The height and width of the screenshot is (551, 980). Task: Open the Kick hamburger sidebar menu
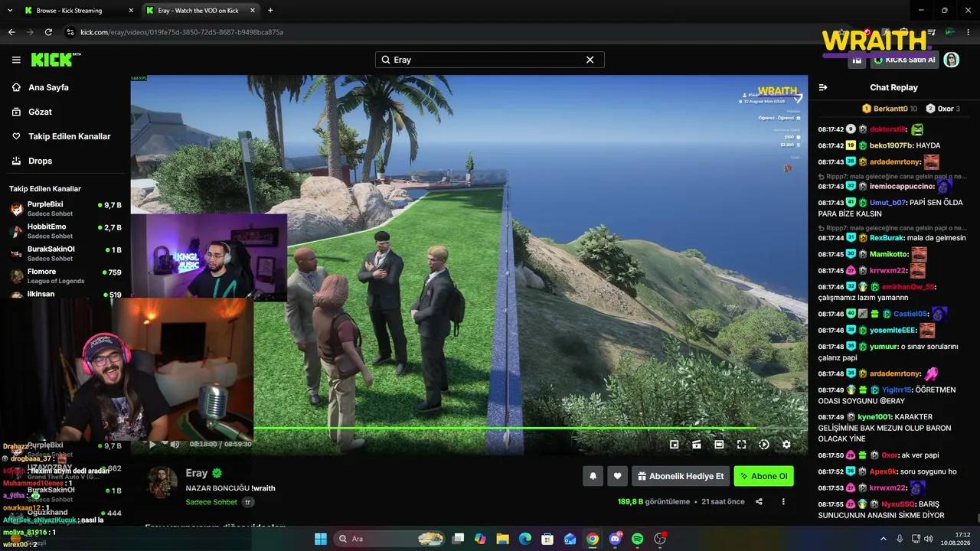point(16,60)
